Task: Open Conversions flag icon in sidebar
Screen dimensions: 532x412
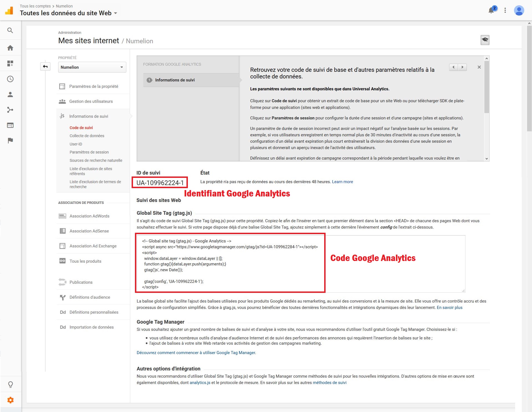Action: point(10,141)
